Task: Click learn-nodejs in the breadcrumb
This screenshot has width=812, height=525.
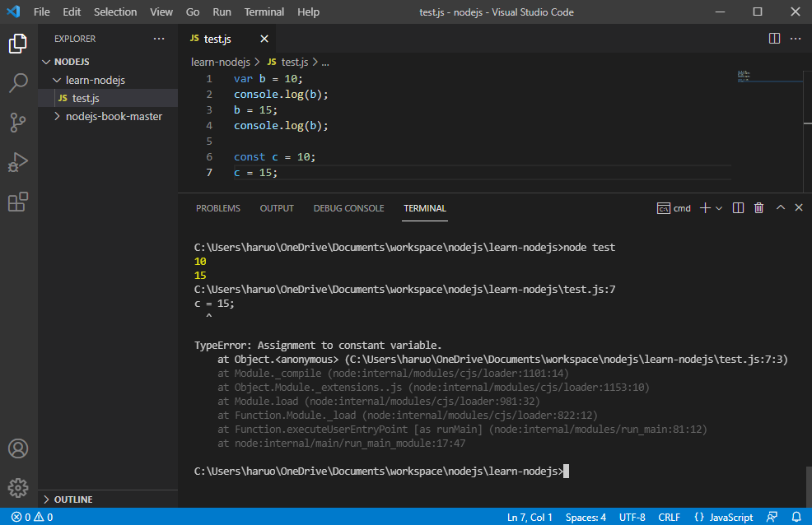Action: pos(221,62)
